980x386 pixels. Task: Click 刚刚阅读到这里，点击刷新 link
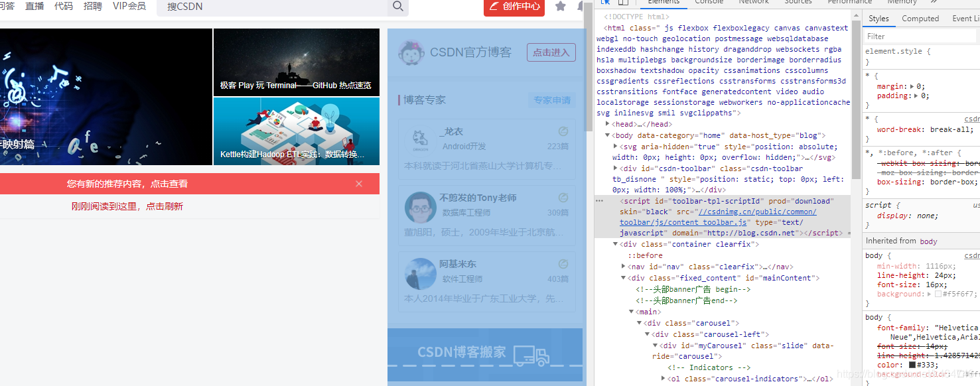coord(127,206)
